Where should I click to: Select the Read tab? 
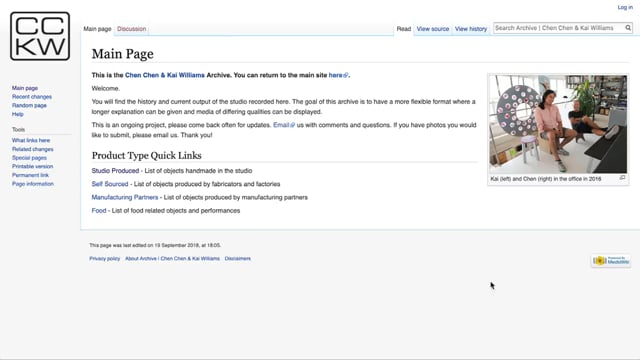point(404,29)
